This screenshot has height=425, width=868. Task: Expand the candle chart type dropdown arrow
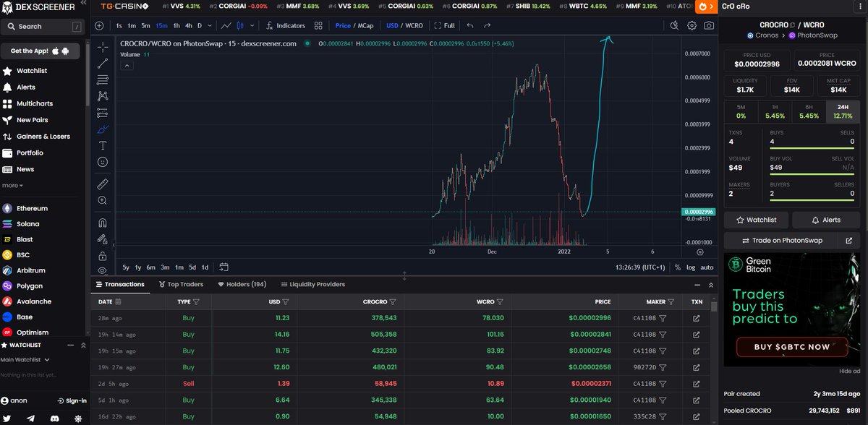tap(252, 25)
